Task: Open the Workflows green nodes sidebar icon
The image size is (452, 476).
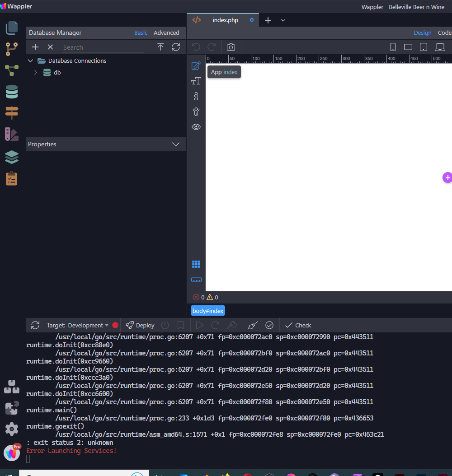Action: pos(12,70)
